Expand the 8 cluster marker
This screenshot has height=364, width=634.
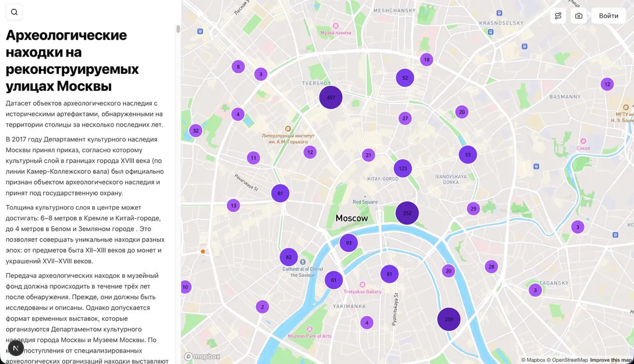[238, 67]
